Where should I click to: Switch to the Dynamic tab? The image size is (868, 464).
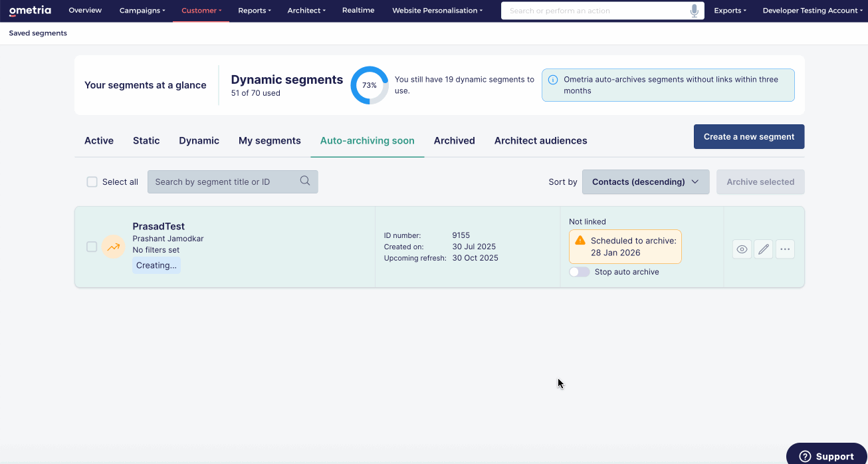199,140
